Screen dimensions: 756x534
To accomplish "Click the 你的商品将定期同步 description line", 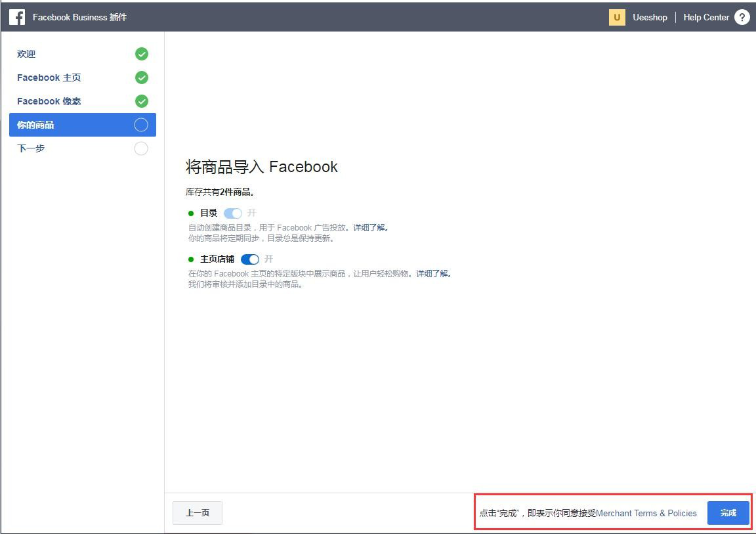I will [261, 238].
